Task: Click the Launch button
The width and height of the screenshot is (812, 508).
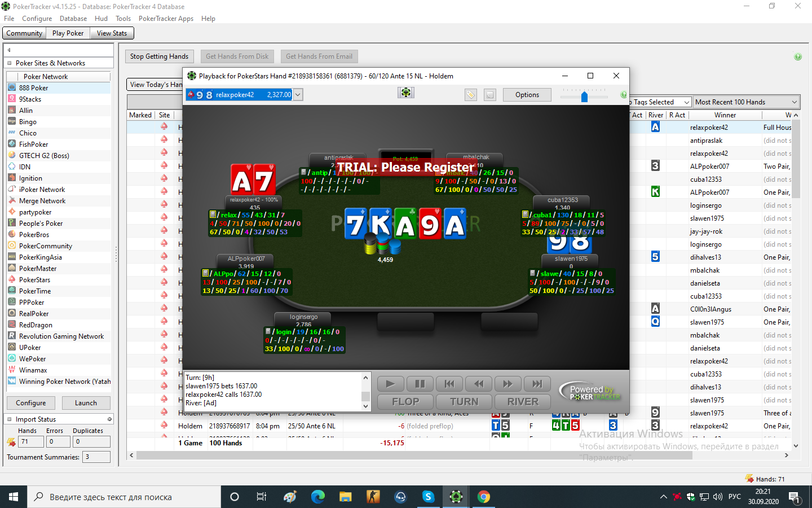Action: [86, 403]
